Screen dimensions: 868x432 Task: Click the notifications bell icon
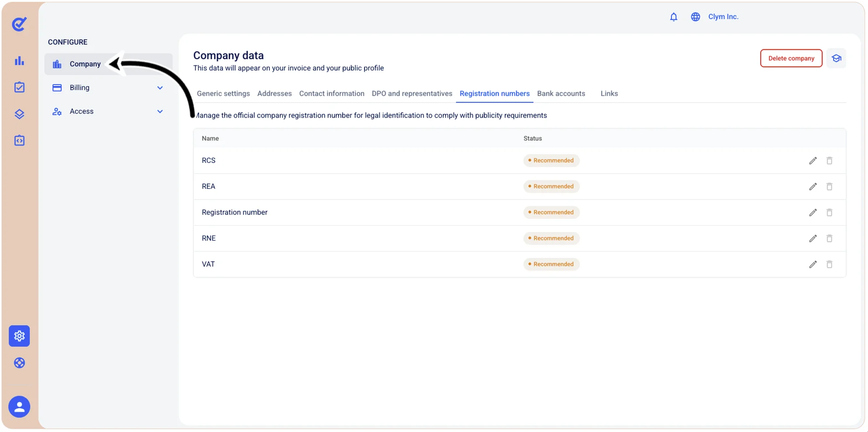674,17
